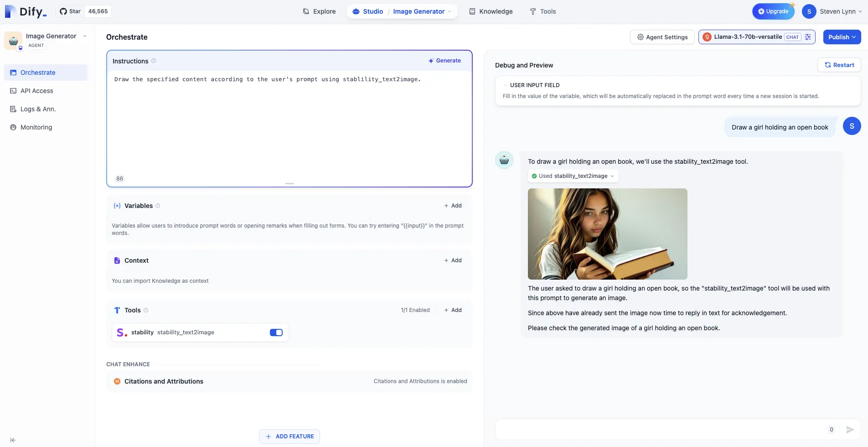868x447 pixels.
Task: Collapse the sidebar using the bottom-left icon
Action: point(13,440)
